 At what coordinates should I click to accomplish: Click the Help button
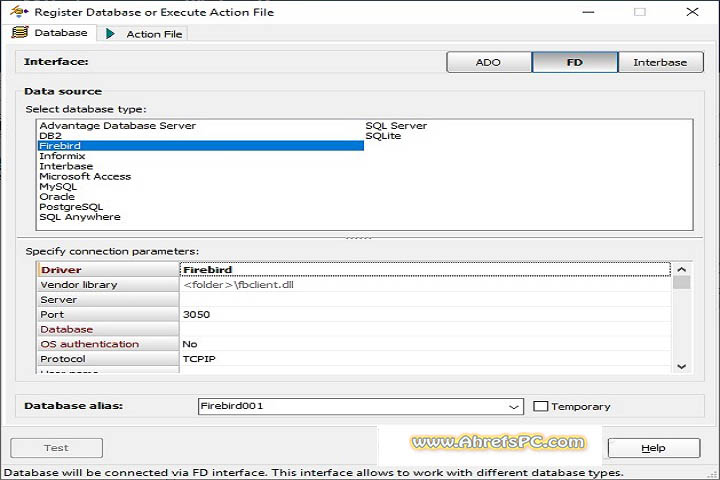pos(654,447)
